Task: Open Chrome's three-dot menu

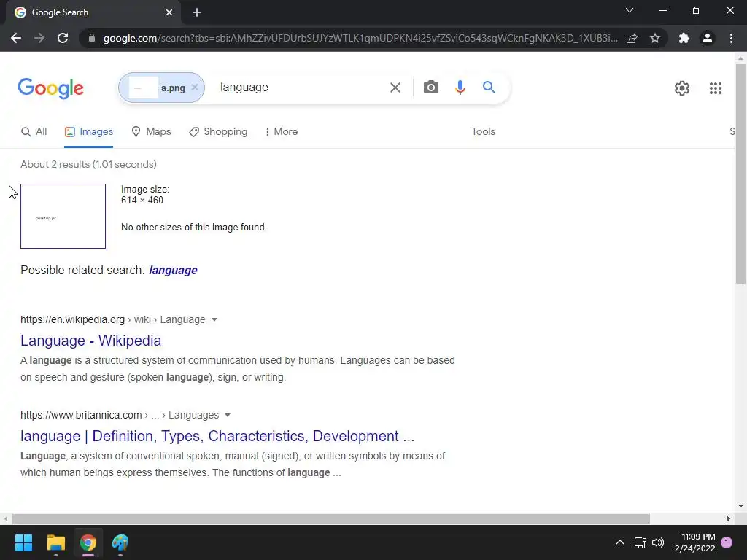Action: [x=731, y=38]
